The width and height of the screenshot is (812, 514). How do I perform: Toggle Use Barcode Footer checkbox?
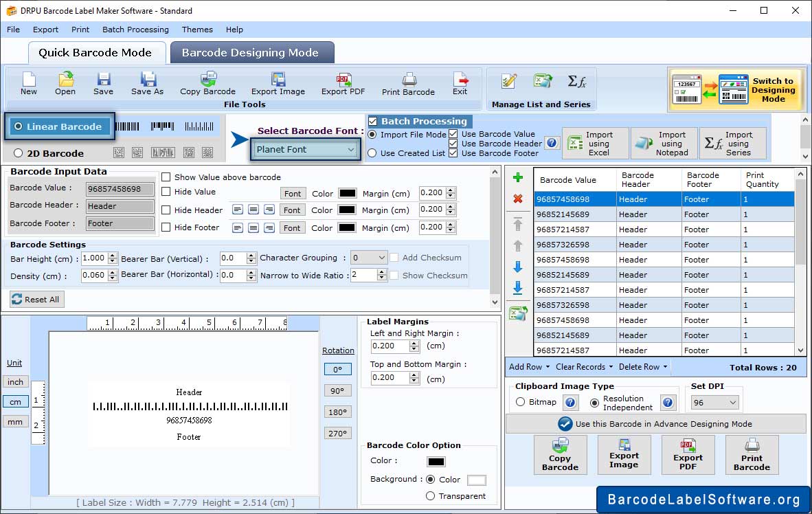tap(453, 153)
